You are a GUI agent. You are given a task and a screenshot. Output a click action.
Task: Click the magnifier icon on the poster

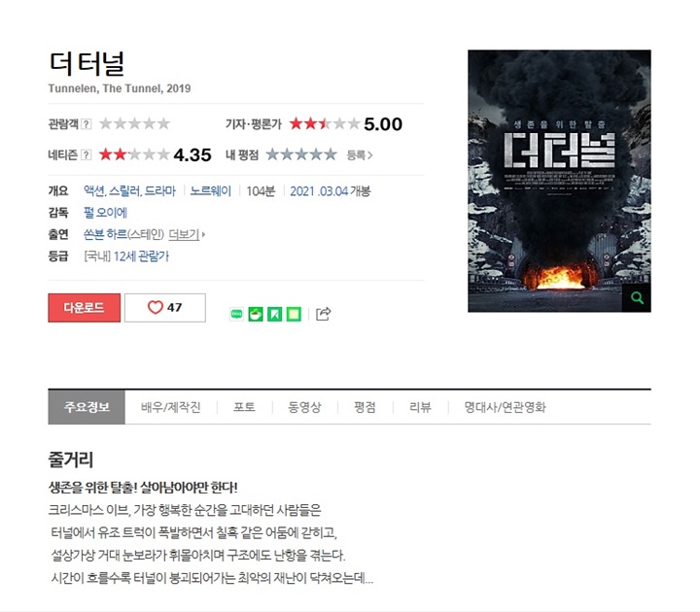637,298
